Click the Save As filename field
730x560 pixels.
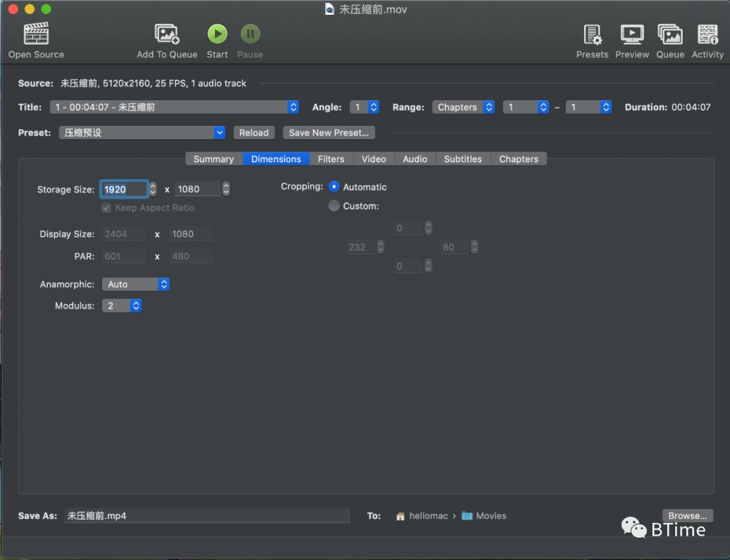(x=207, y=516)
